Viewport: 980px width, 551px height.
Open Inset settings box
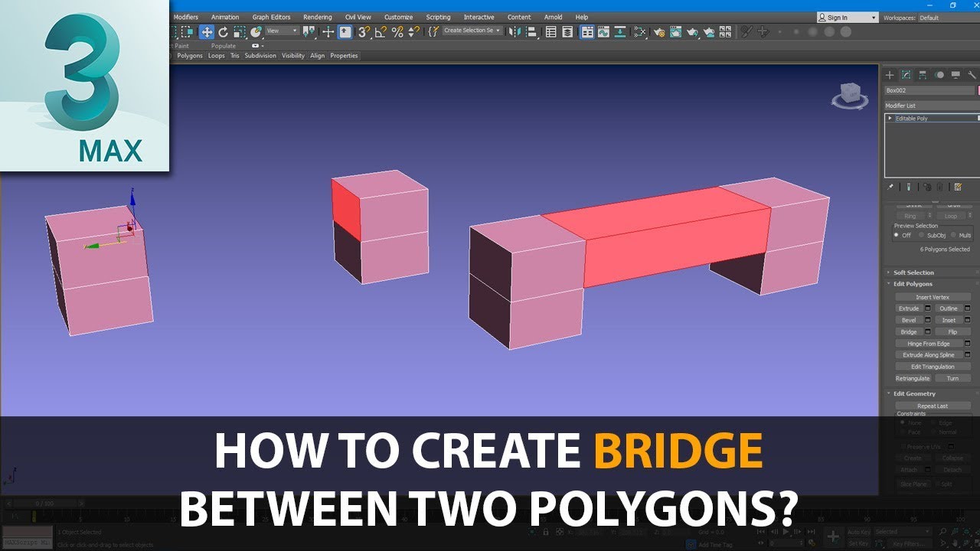(968, 320)
